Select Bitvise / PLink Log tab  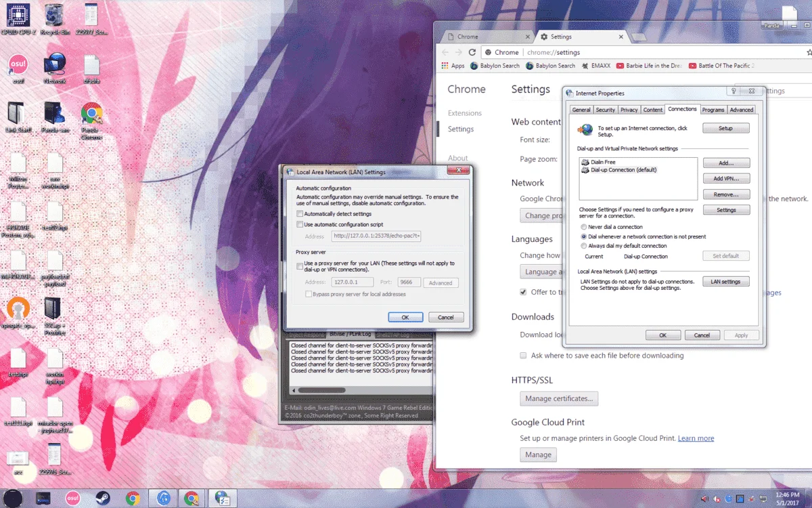pos(350,335)
